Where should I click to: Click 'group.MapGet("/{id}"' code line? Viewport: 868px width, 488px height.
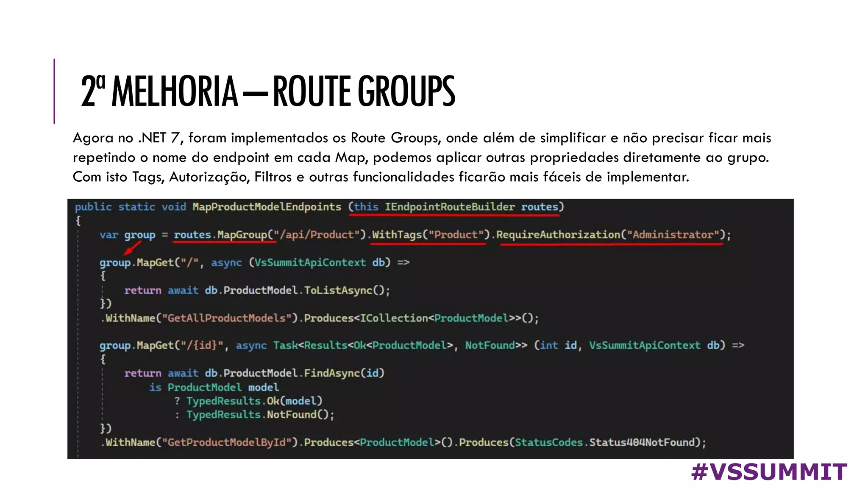tap(422, 346)
